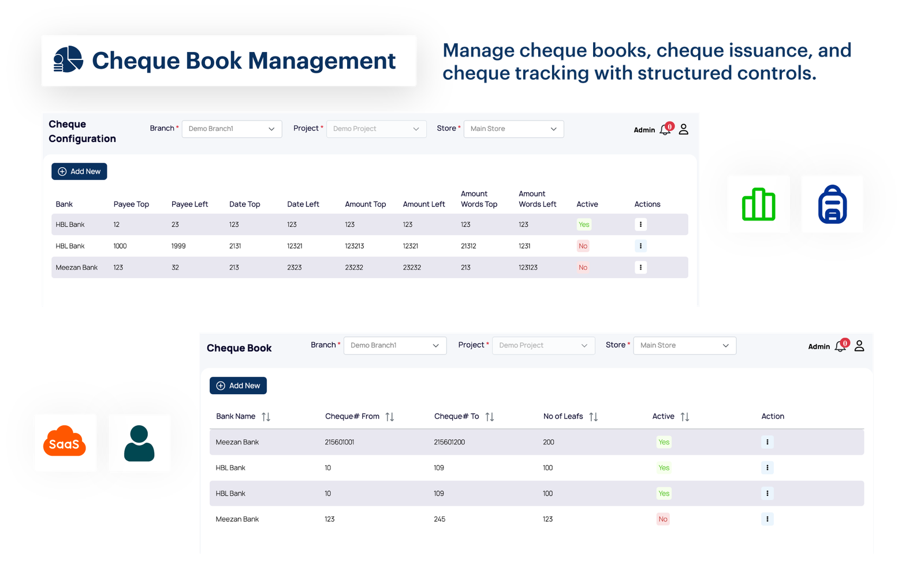The image size is (924, 580).
Task: Sort the Cheque# From column
Action: [389, 416]
